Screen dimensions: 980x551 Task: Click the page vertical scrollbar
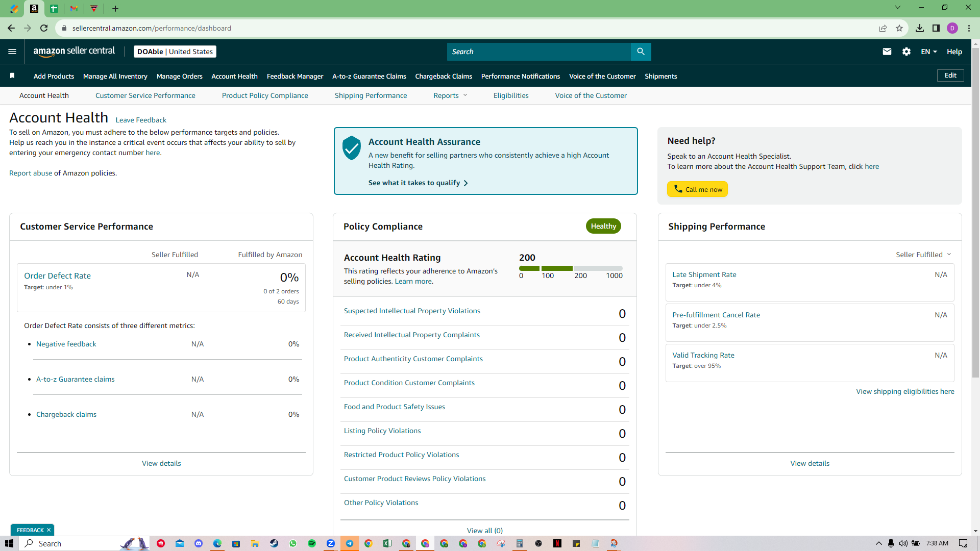[x=975, y=212]
